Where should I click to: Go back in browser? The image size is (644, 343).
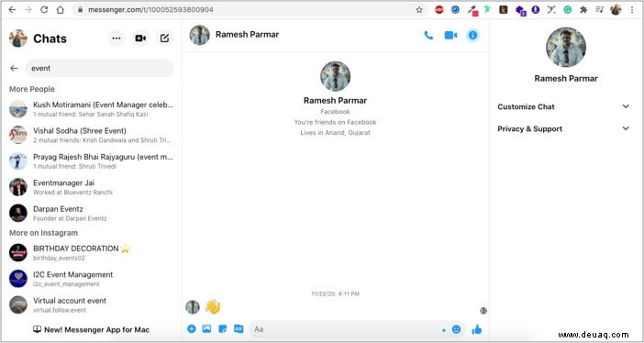(12, 9)
